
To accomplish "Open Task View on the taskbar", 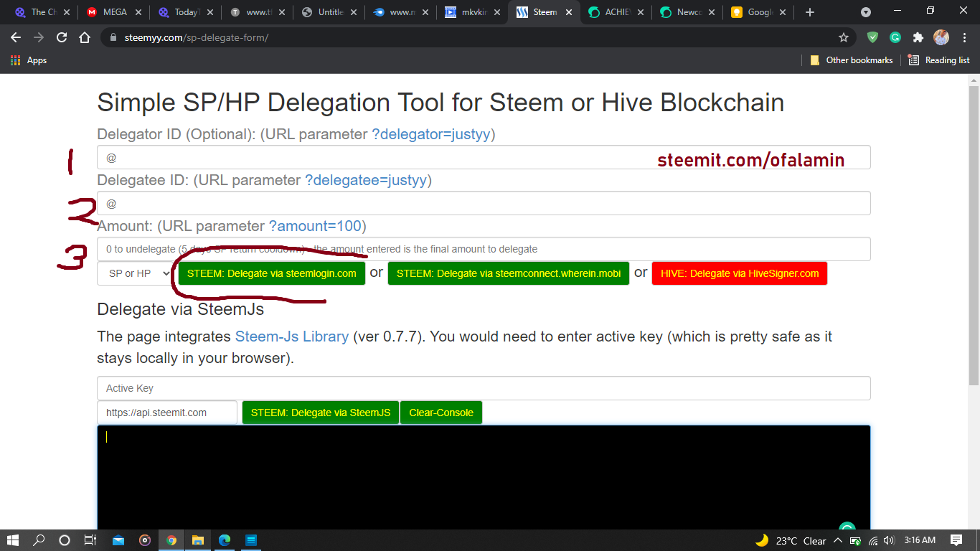I will (90, 540).
